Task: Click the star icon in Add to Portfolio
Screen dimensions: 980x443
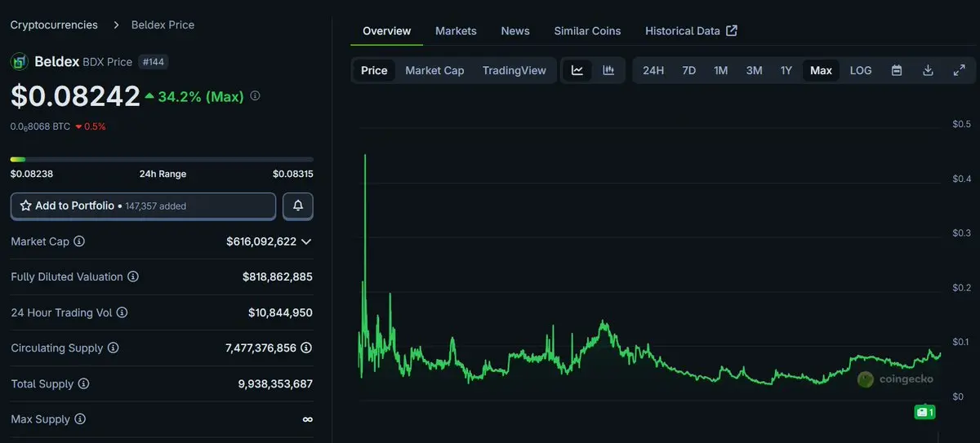Action: click(25, 206)
